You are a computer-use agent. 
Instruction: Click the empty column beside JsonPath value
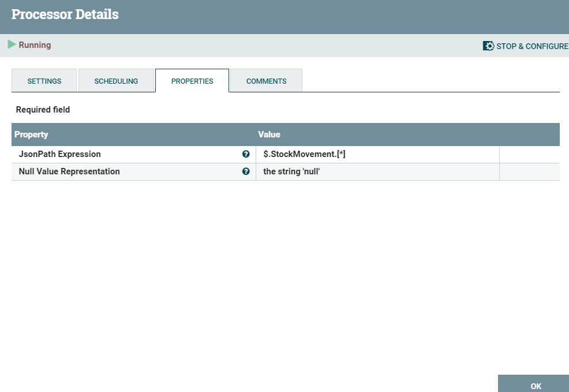tap(529, 154)
